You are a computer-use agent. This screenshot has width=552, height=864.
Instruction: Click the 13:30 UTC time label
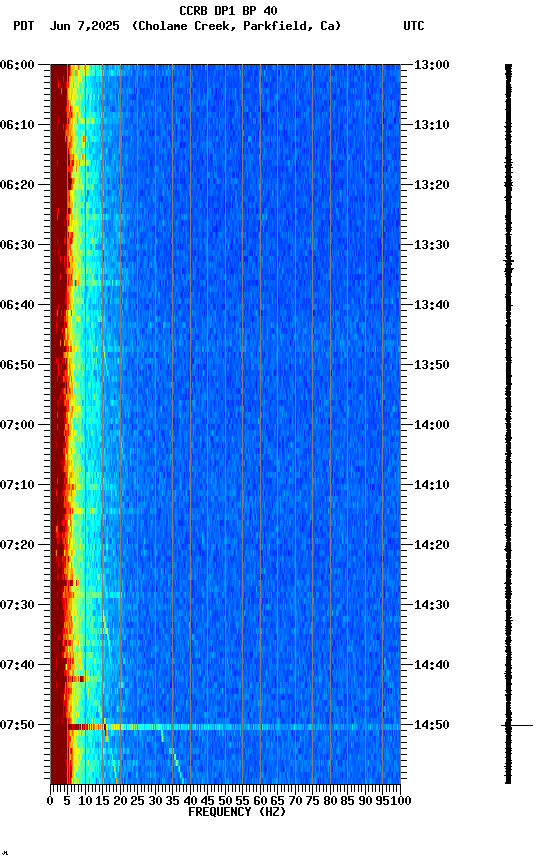click(x=432, y=245)
